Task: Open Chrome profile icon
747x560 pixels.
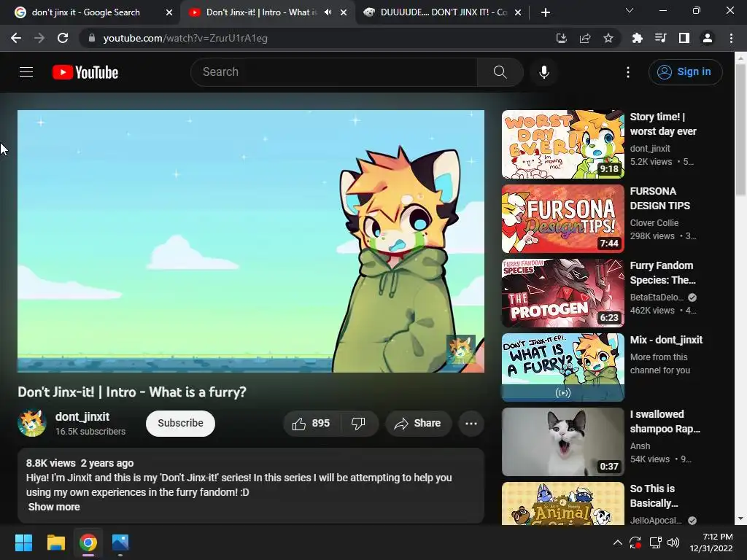Action: (x=708, y=38)
